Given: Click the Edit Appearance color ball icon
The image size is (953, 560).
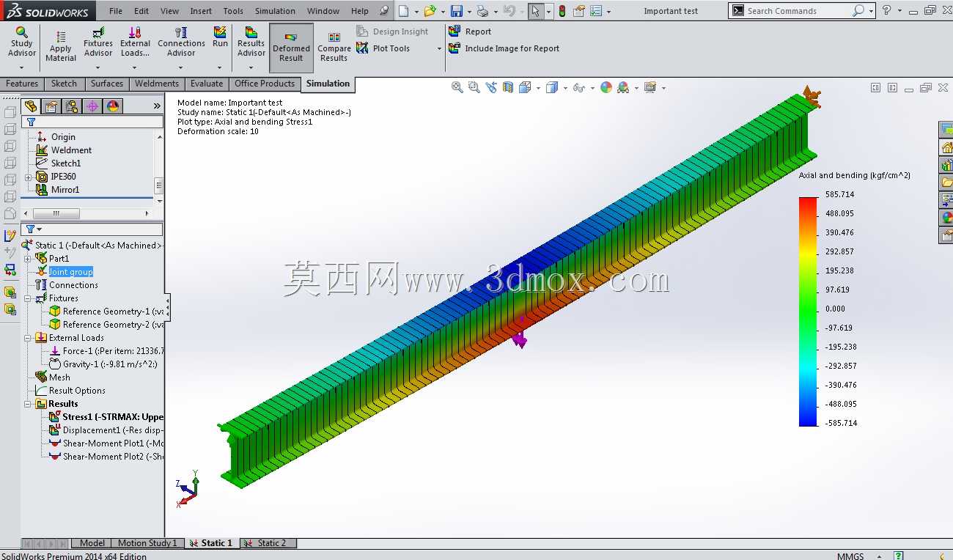Looking at the screenshot, I should click(x=606, y=87).
